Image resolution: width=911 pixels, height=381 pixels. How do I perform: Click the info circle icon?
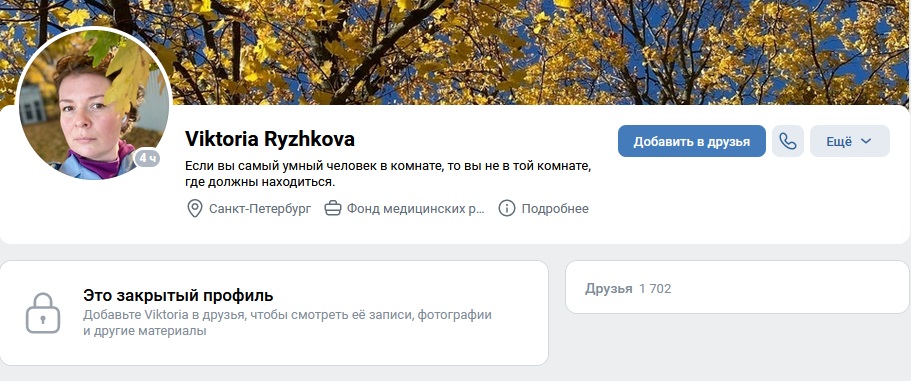tap(507, 209)
